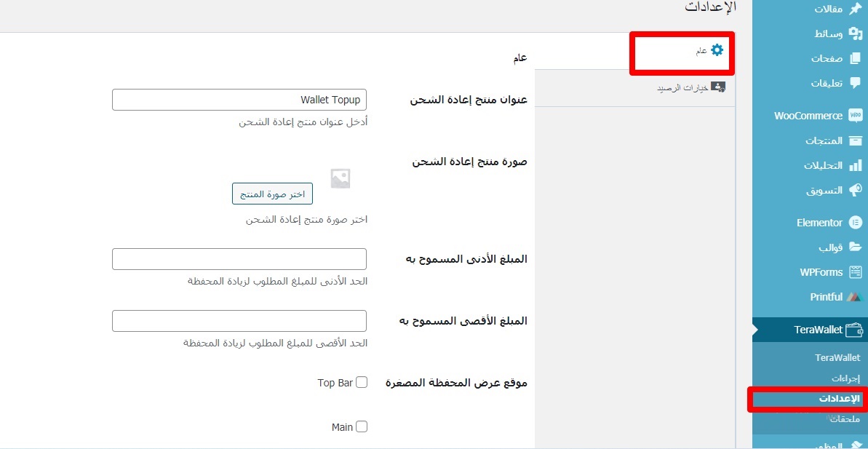Enable the Main checkbox
868x449 pixels.
[362, 427]
